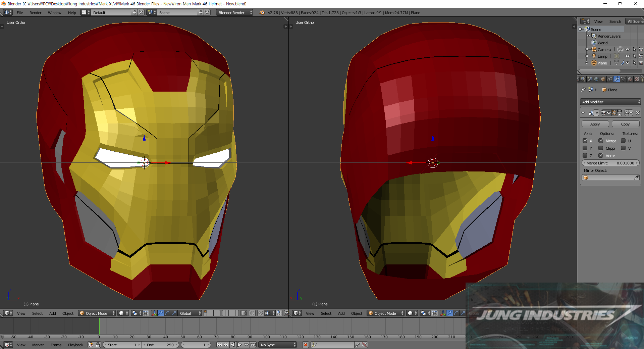644x349 pixels.
Task: Toggle viewport visibility eye for Camera
Action: pyautogui.click(x=628, y=49)
